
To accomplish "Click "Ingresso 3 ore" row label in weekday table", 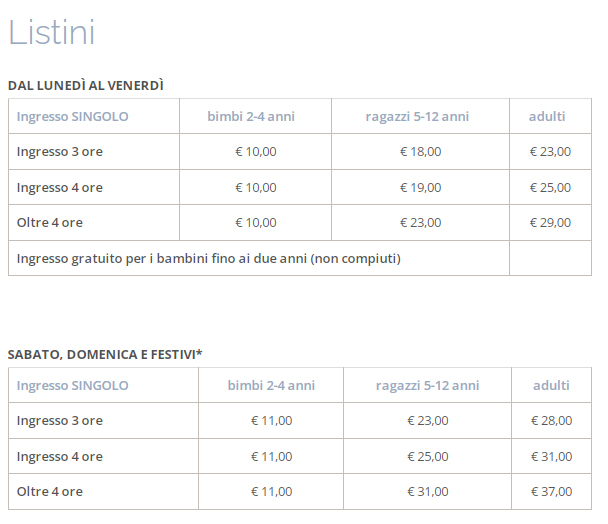I will 60,152.
